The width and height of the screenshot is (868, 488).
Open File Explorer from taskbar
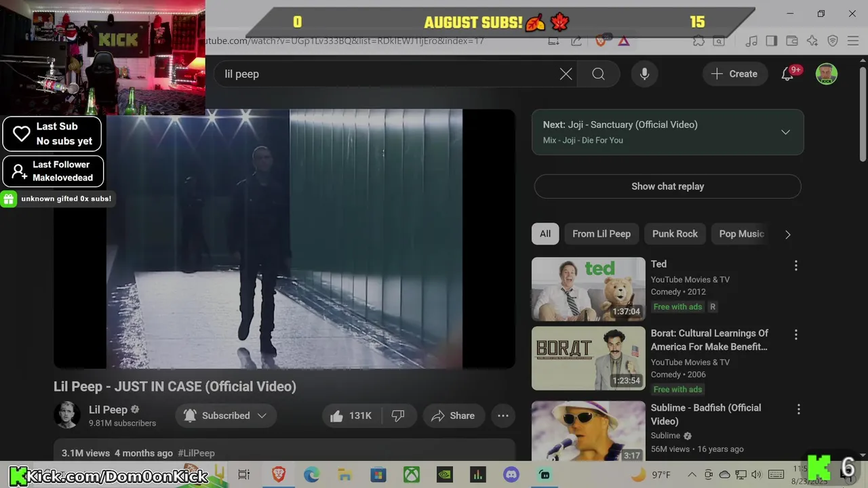pyautogui.click(x=344, y=474)
